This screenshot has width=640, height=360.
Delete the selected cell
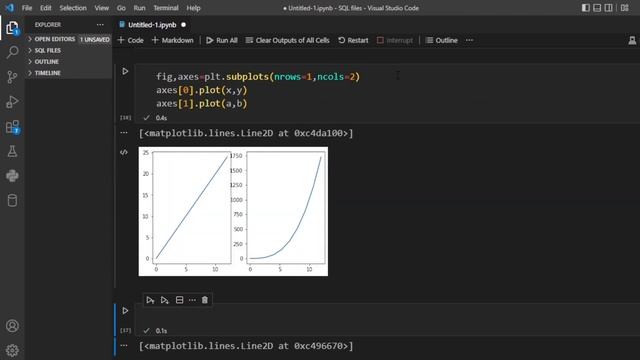pyautogui.click(x=204, y=300)
